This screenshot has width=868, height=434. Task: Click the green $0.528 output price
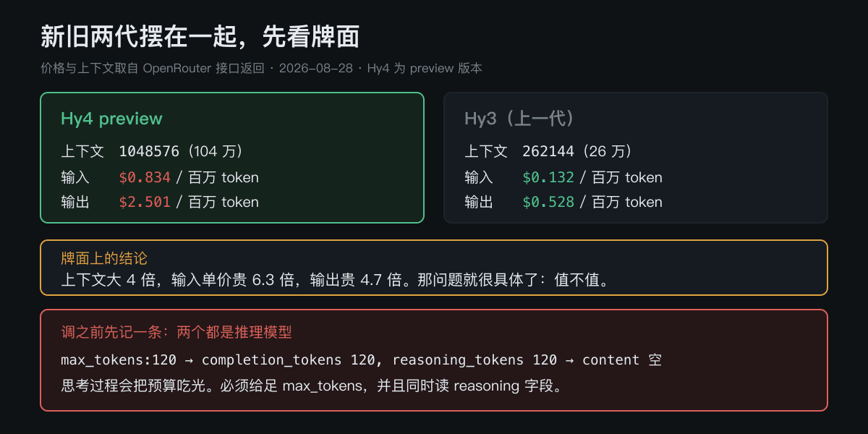[x=548, y=203]
